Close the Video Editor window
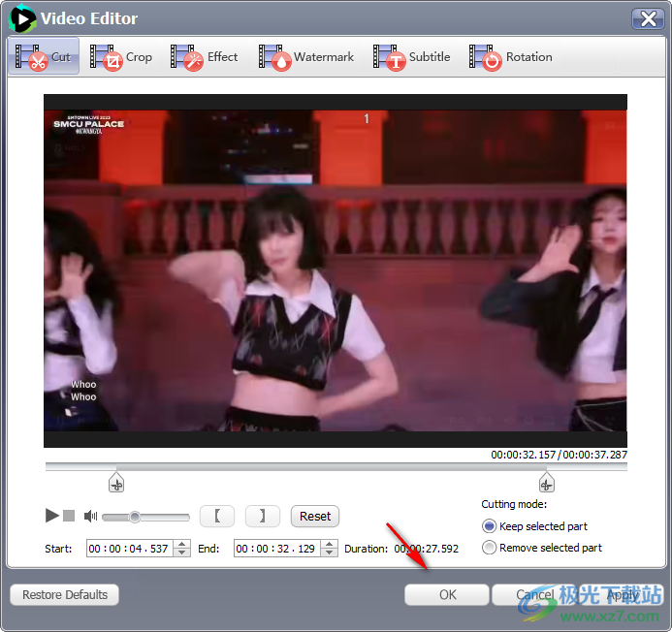The width and height of the screenshot is (672, 632). (x=648, y=18)
